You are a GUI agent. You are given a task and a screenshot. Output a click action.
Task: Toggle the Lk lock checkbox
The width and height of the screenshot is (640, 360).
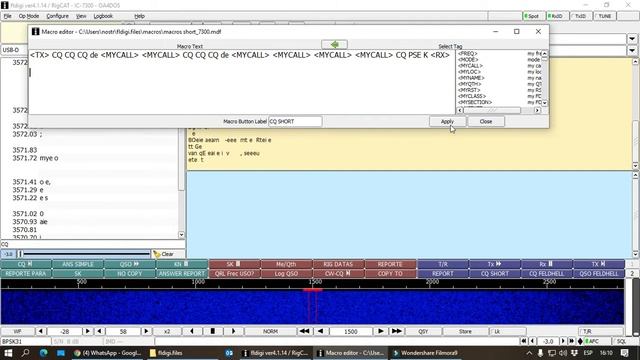508,331
